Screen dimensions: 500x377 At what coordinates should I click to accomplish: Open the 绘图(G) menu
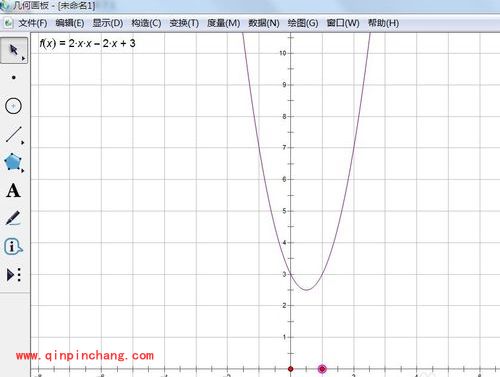tap(303, 23)
